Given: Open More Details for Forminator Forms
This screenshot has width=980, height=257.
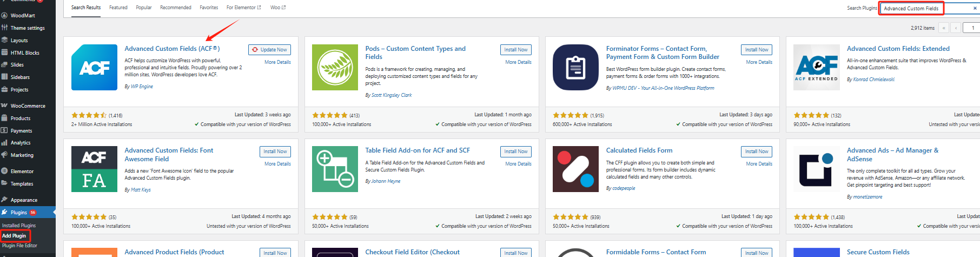Looking at the screenshot, I should (759, 62).
